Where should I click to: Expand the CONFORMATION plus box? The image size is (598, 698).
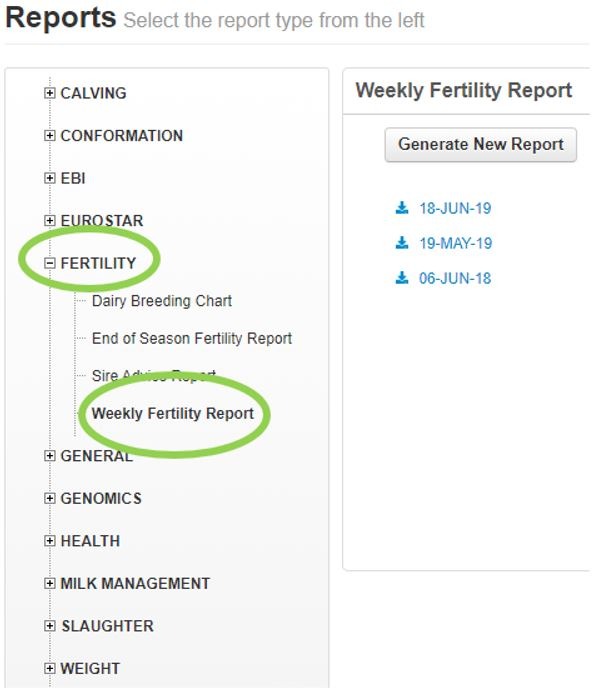pos(50,137)
